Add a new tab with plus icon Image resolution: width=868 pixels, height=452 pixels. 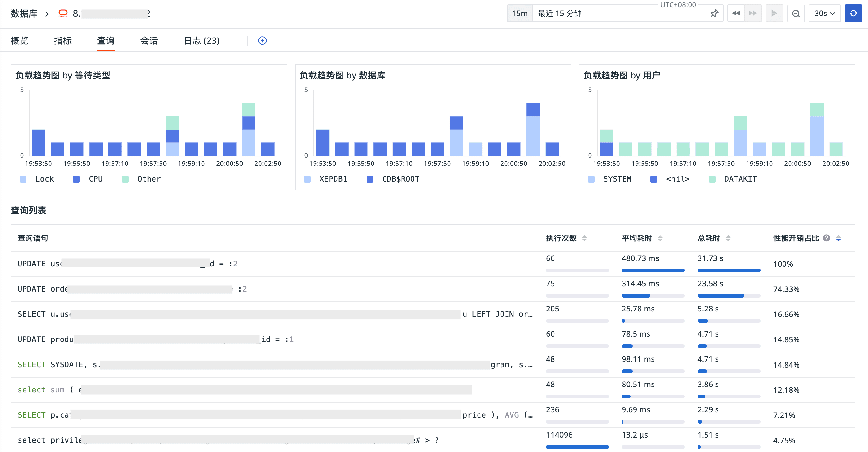(x=262, y=41)
